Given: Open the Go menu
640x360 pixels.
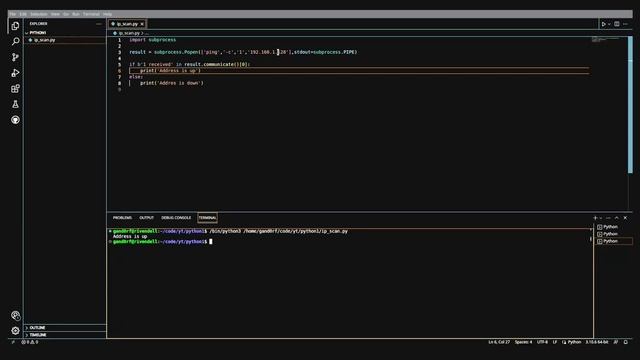Looking at the screenshot, I should (x=66, y=14).
